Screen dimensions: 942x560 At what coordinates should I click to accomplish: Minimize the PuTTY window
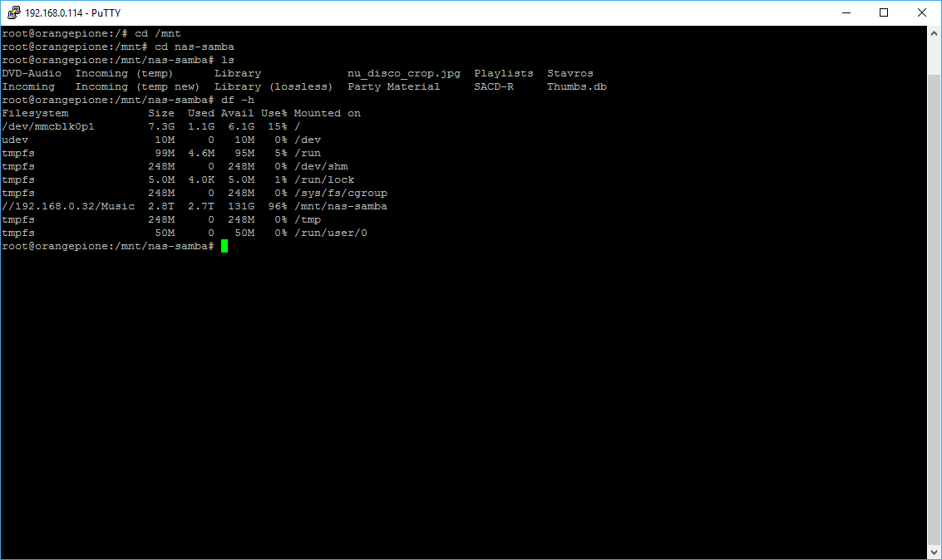pos(846,12)
